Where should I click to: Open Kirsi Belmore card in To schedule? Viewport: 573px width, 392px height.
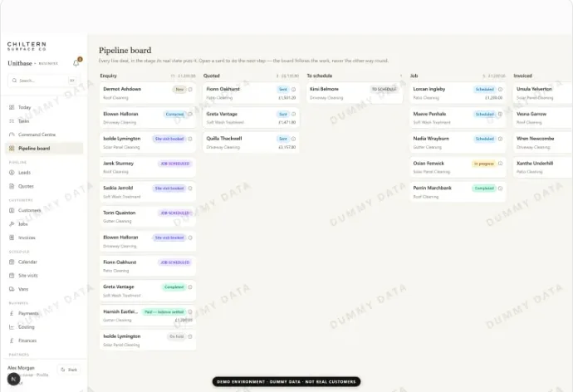[355, 93]
